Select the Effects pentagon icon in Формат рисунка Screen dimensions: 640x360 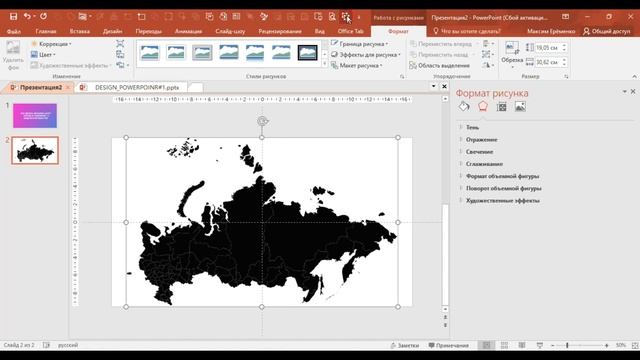click(x=483, y=107)
